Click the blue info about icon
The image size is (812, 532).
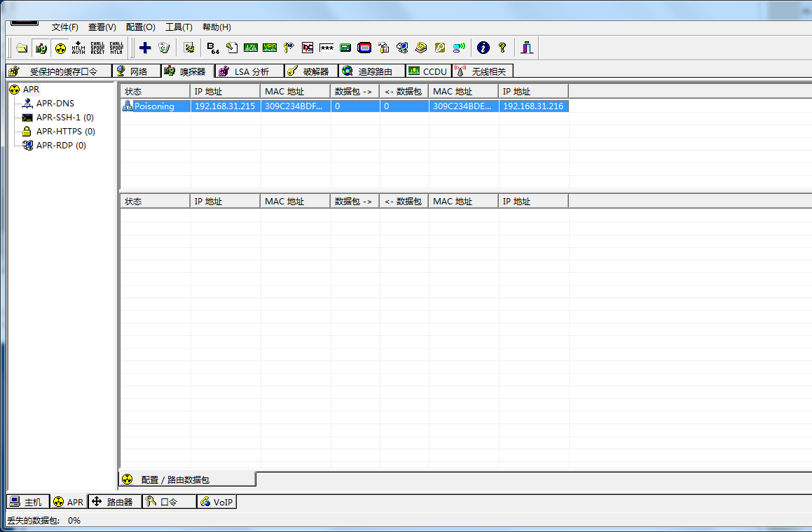(483, 48)
